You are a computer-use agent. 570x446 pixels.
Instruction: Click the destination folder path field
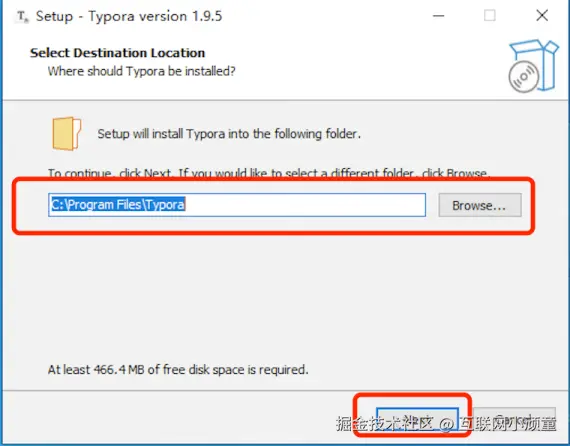[237, 205]
